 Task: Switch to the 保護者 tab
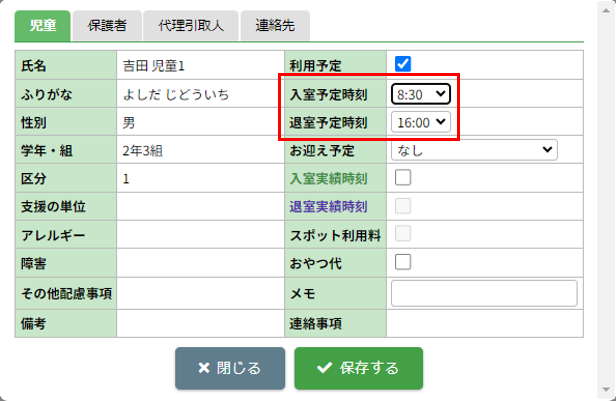click(107, 25)
